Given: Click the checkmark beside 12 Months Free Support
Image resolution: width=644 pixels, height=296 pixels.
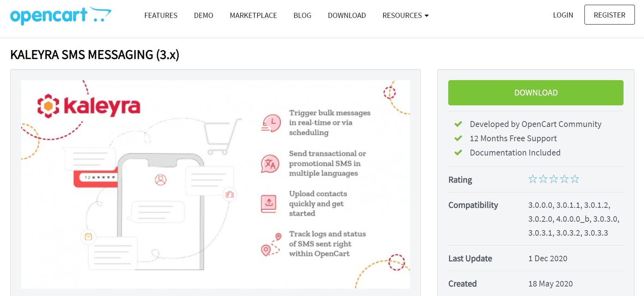Looking at the screenshot, I should [x=458, y=138].
